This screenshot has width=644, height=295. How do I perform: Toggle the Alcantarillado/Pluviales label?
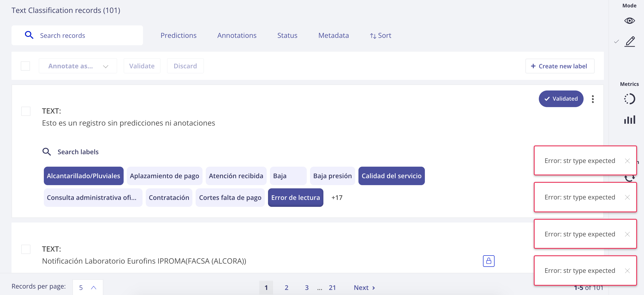pos(83,176)
